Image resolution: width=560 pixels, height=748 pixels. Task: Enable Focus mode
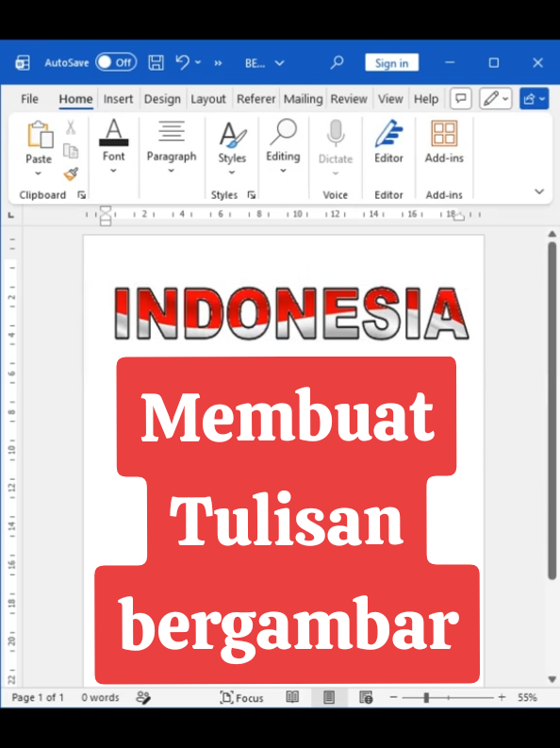241,698
